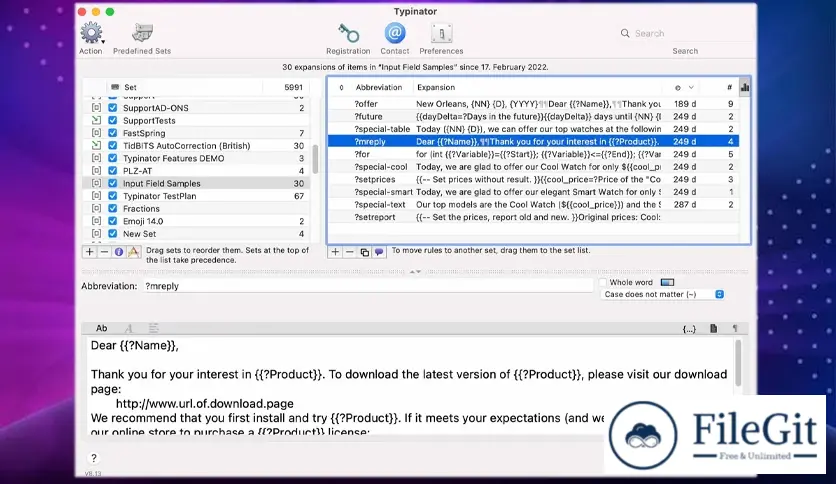
Task: Click the sort chevron in date column header
Action: pyautogui.click(x=691, y=87)
